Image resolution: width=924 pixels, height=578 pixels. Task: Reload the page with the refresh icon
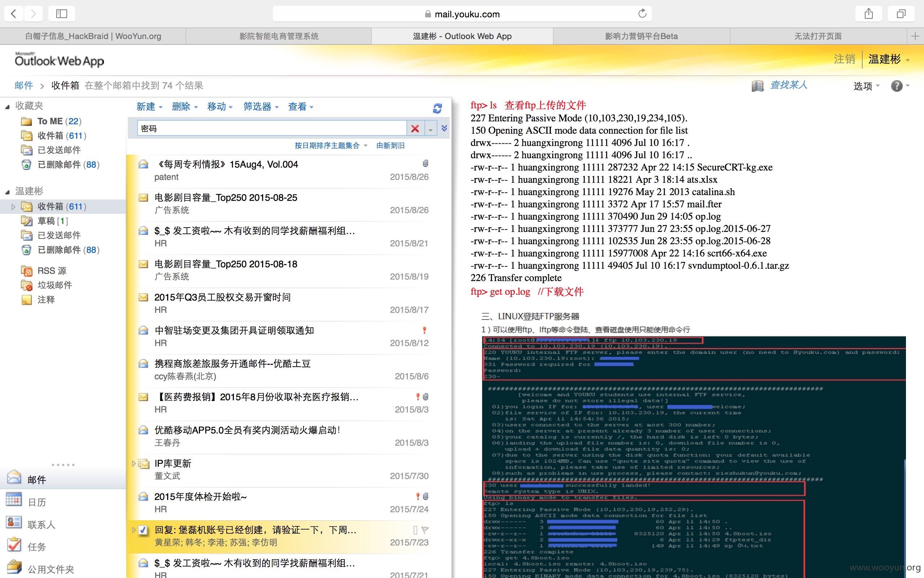click(642, 14)
